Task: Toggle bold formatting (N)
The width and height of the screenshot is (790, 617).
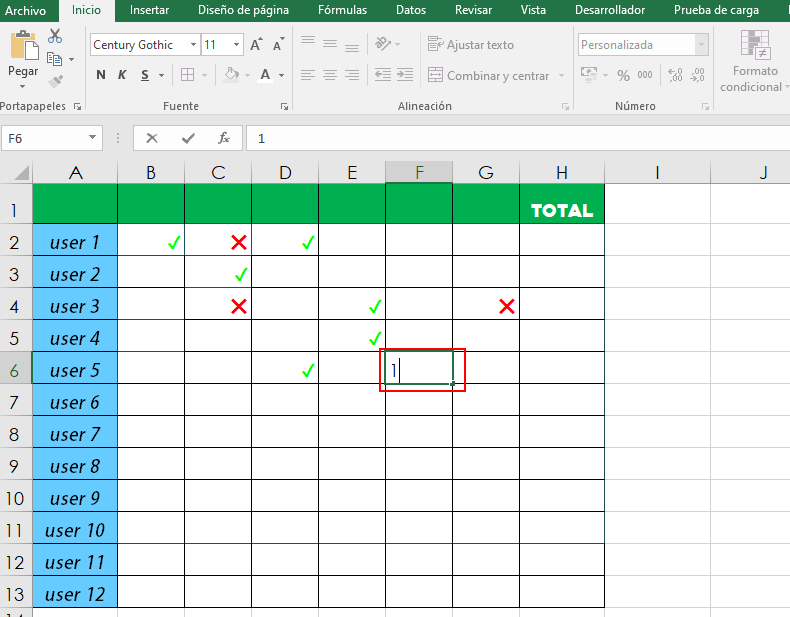Action: [x=101, y=75]
